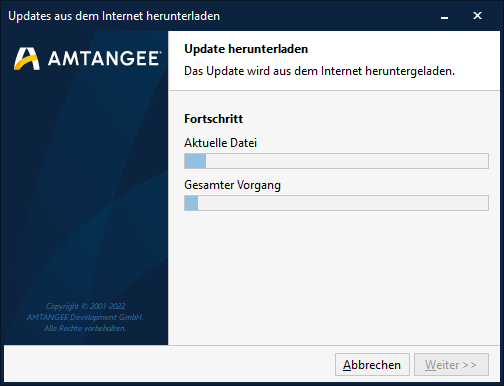
Task: Click the 'Alle Rechte vorbehalten.' text
Action: [x=85, y=328]
